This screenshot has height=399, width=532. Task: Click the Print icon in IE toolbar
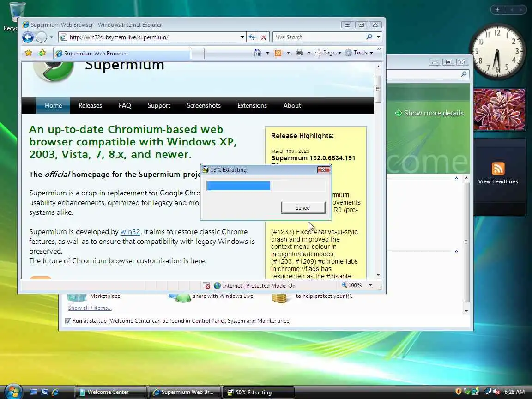click(299, 53)
